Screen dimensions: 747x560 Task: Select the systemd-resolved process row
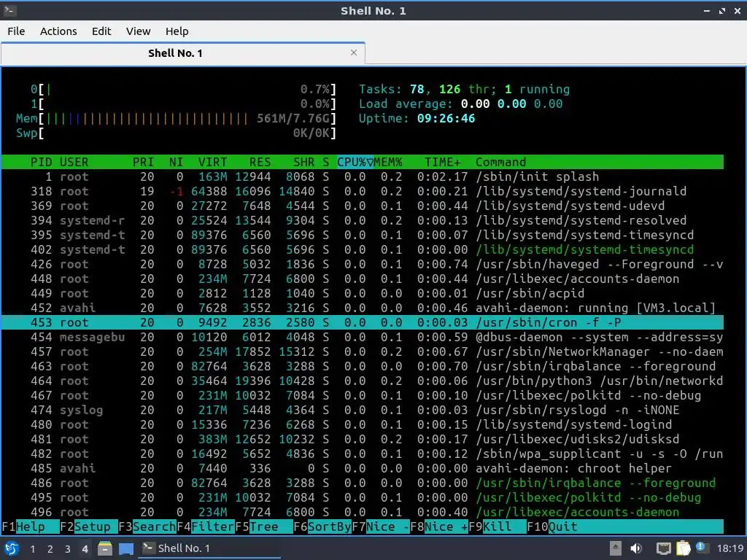coord(362,220)
